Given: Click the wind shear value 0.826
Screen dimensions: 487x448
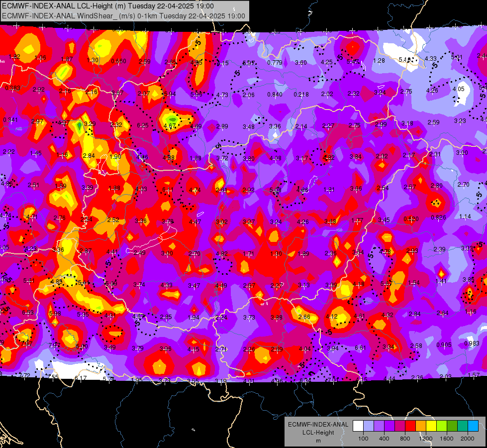Looking at the screenshot, I should click(x=439, y=218).
